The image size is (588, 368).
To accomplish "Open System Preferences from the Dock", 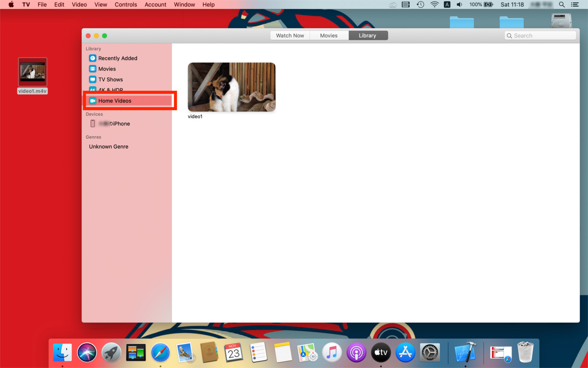I will point(430,353).
